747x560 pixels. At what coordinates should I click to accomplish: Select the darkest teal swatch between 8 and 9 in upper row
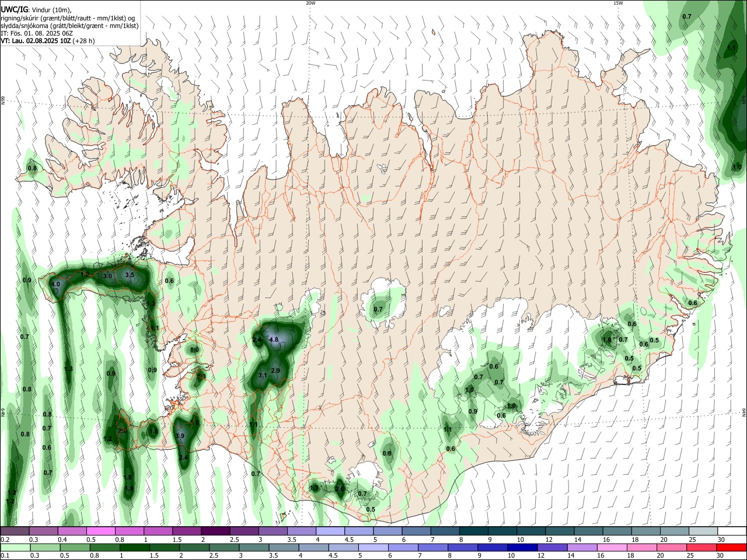pos(474,531)
